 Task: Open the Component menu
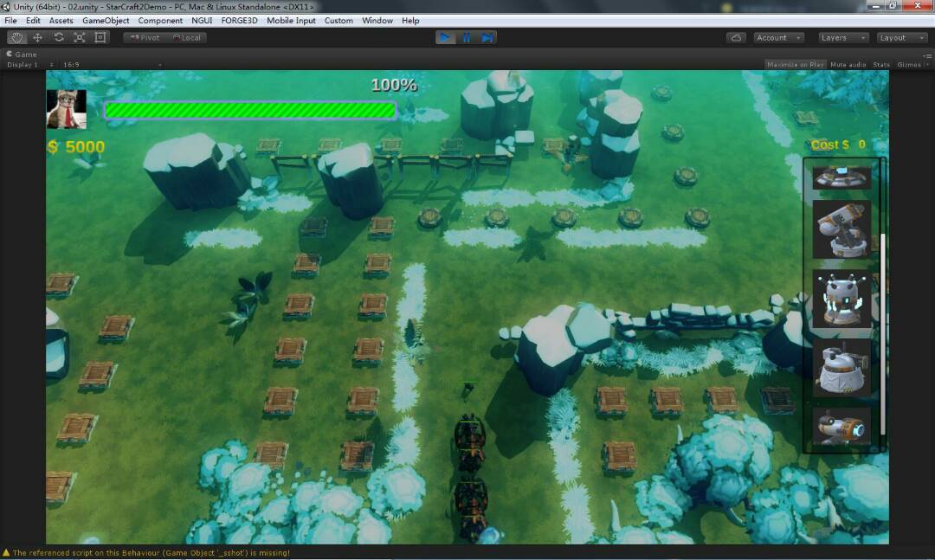(160, 20)
